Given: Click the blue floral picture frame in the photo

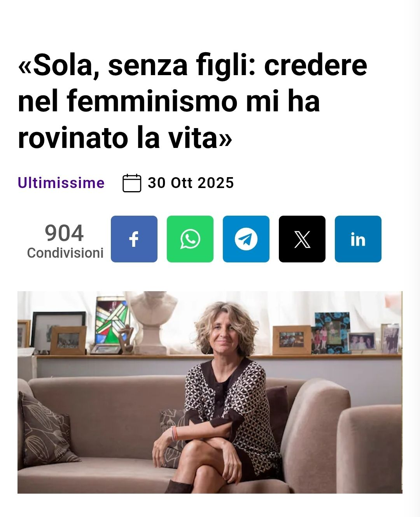Looking at the screenshot, I should pyautogui.click(x=332, y=333).
